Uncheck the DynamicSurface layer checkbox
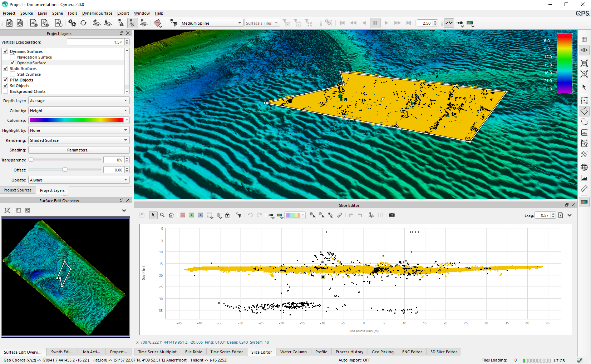 click(13, 63)
